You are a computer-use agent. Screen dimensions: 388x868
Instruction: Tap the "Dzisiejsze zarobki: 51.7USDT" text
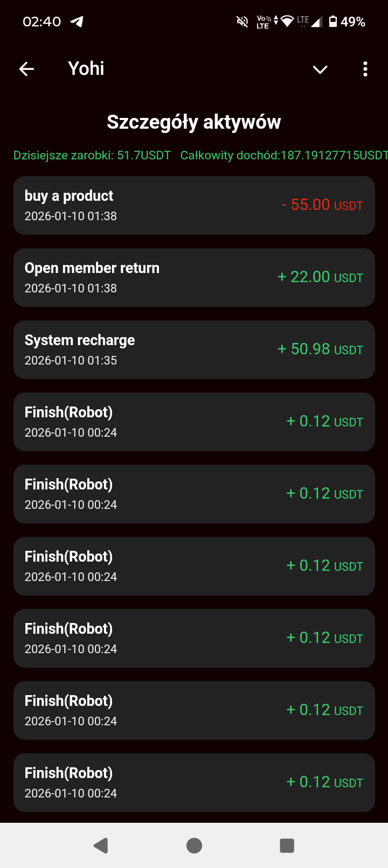(92, 156)
